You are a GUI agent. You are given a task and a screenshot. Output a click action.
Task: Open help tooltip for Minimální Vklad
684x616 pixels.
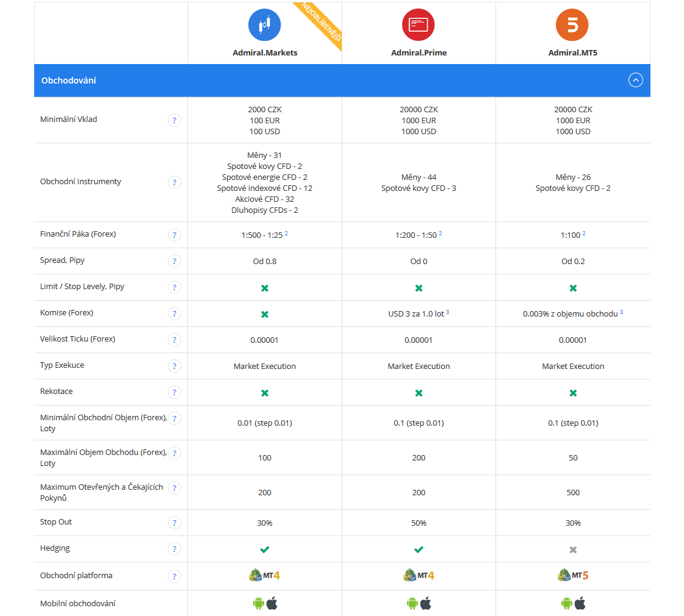(175, 120)
